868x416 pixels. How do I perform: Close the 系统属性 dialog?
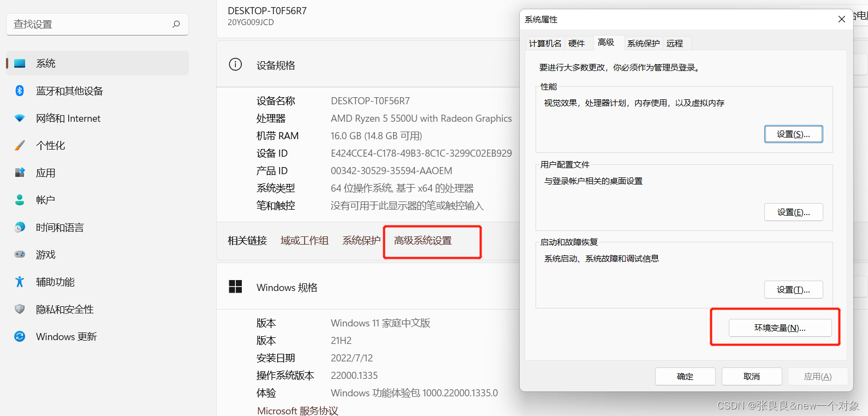click(842, 19)
